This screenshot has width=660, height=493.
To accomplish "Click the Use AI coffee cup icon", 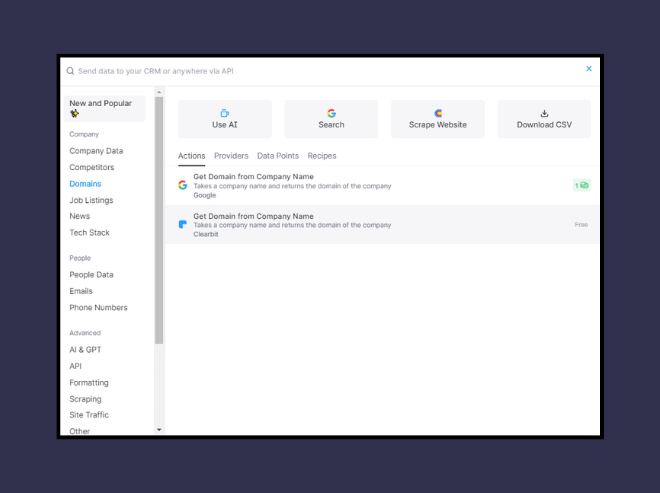I will tap(225, 113).
